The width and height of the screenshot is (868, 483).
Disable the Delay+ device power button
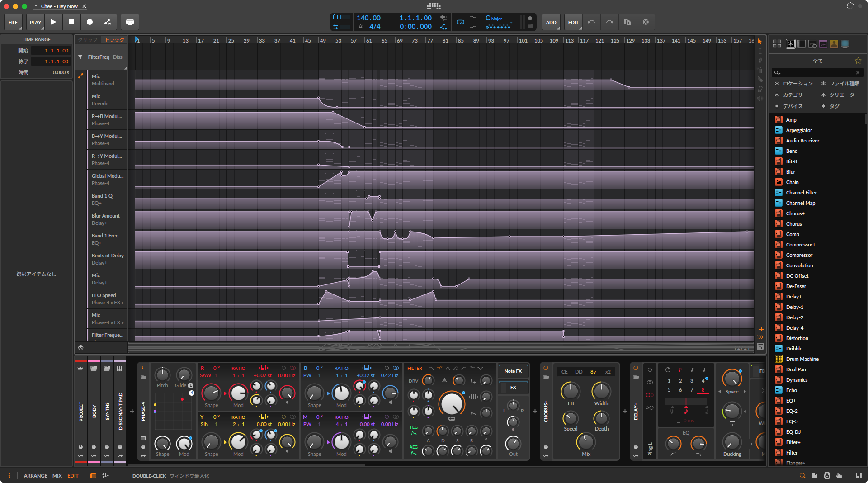pos(636,368)
